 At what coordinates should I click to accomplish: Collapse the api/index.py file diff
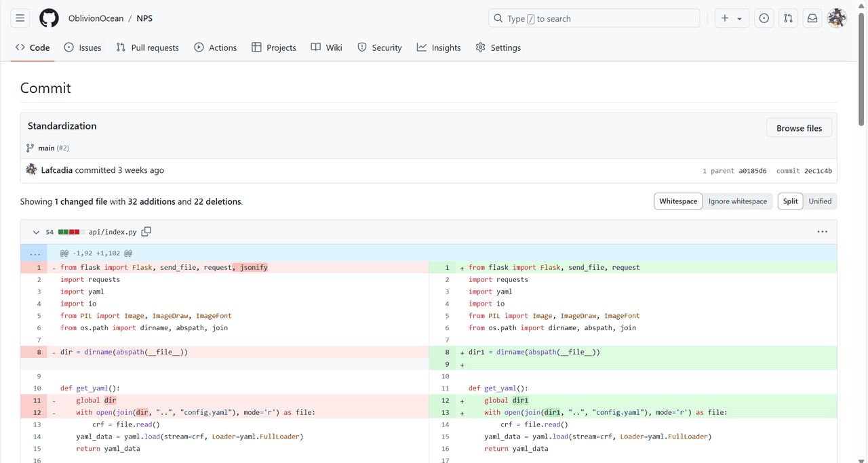pos(36,232)
